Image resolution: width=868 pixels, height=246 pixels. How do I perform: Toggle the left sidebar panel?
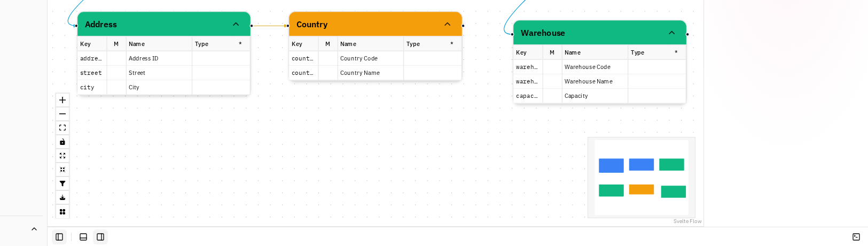point(59,237)
